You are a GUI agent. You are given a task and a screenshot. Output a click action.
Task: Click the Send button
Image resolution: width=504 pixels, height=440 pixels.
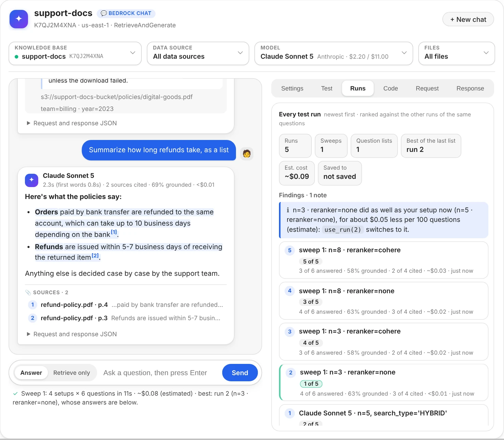(240, 373)
